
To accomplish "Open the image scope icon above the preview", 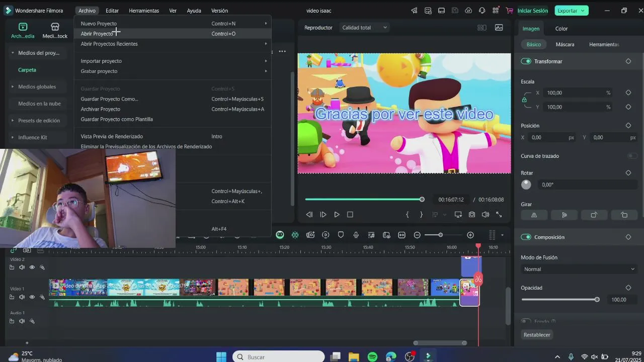I will (499, 28).
